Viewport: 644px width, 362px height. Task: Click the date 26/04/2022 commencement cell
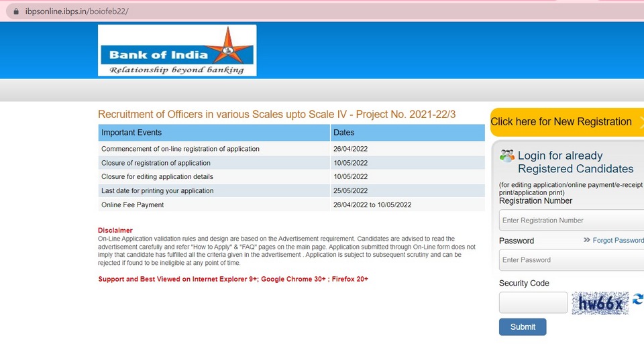point(407,149)
